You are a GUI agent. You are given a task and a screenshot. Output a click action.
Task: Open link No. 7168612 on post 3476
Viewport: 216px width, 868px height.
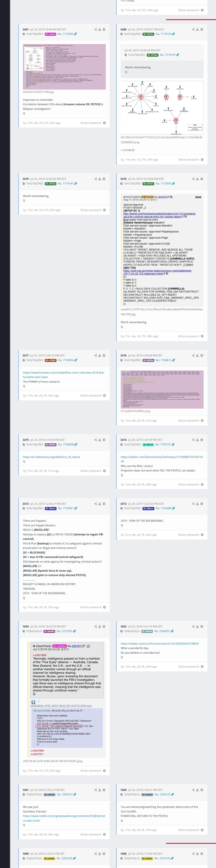point(165,360)
